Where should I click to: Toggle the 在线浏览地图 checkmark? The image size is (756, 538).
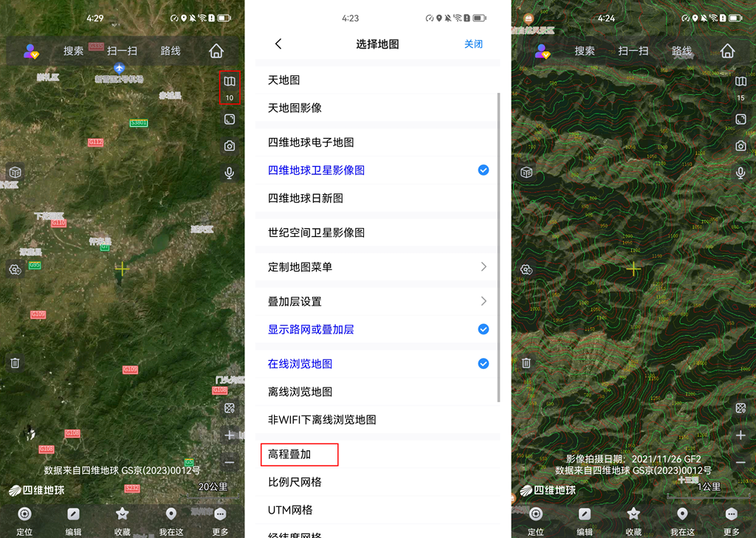[x=484, y=364]
